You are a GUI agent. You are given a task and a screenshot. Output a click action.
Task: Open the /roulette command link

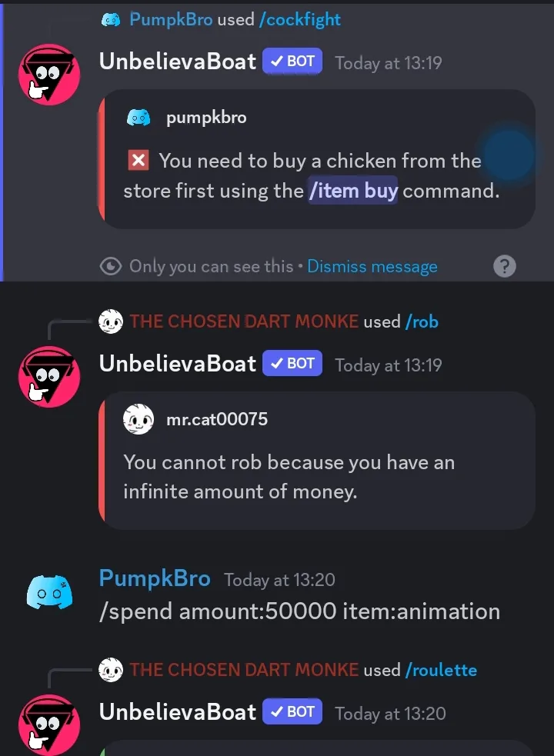coord(441,670)
